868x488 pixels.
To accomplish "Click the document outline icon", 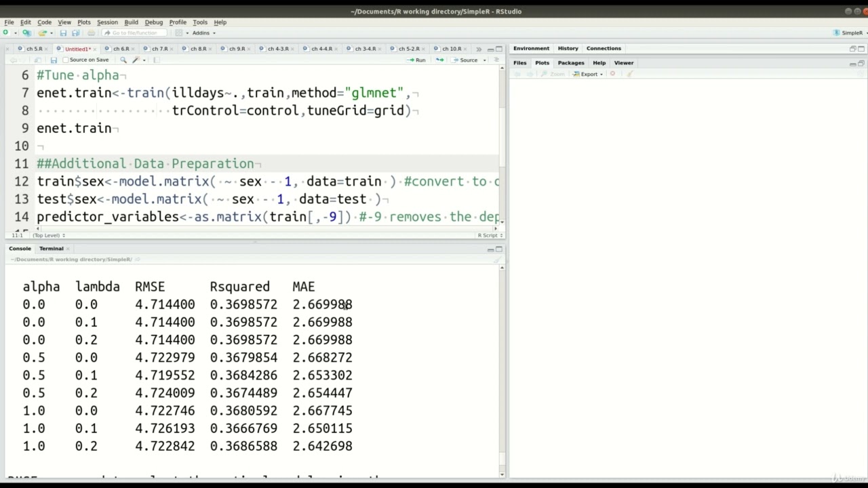I will point(496,60).
